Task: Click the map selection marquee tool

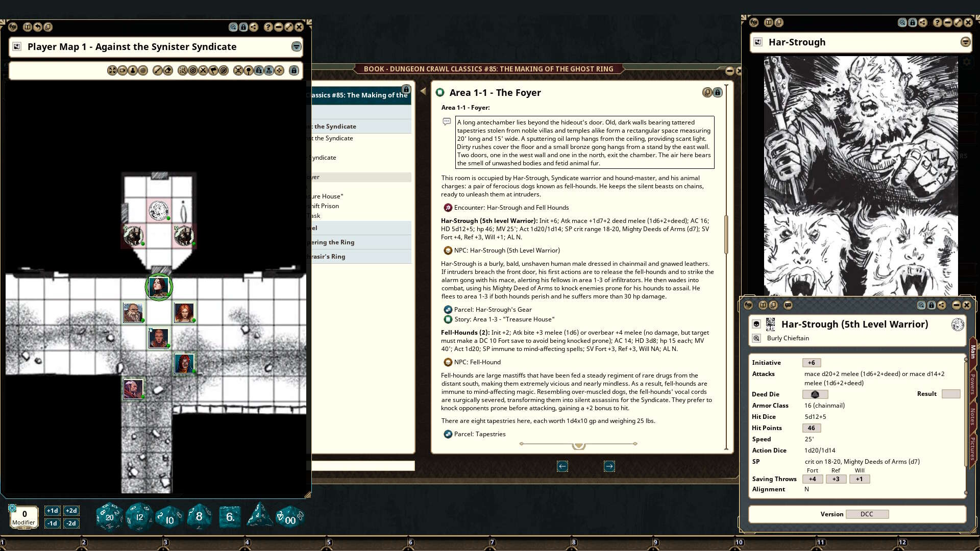Action: click(x=183, y=70)
